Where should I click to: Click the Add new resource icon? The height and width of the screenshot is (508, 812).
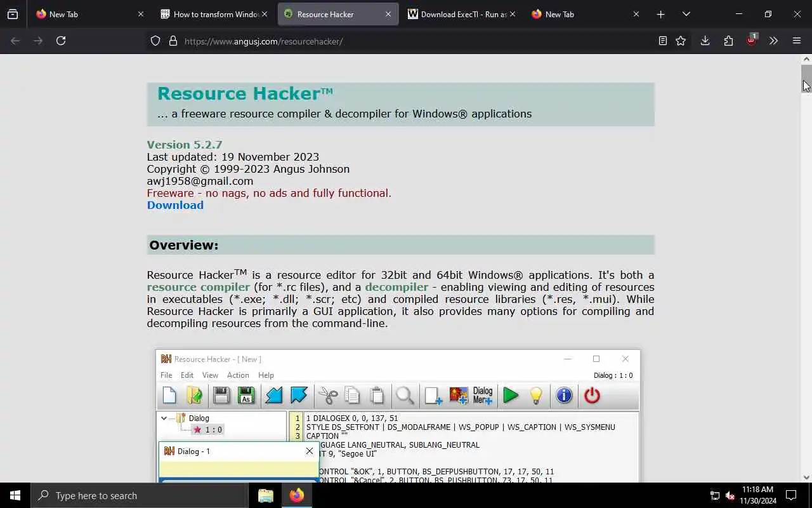coord(433,396)
